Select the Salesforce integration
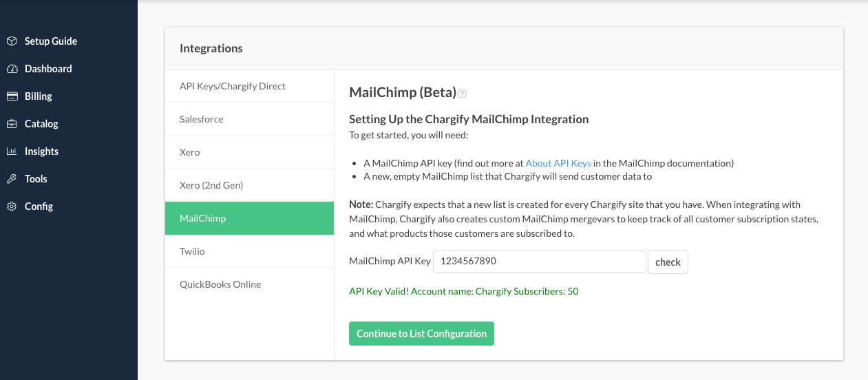868x380 pixels. [202, 119]
